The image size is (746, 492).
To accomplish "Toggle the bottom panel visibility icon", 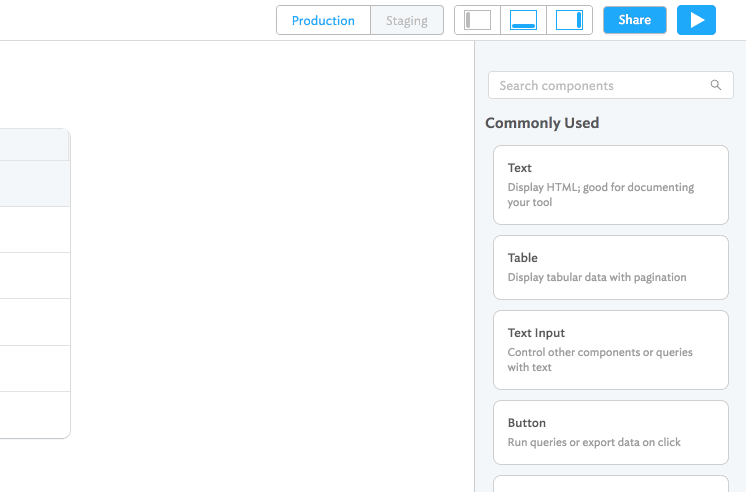I will tap(523, 20).
